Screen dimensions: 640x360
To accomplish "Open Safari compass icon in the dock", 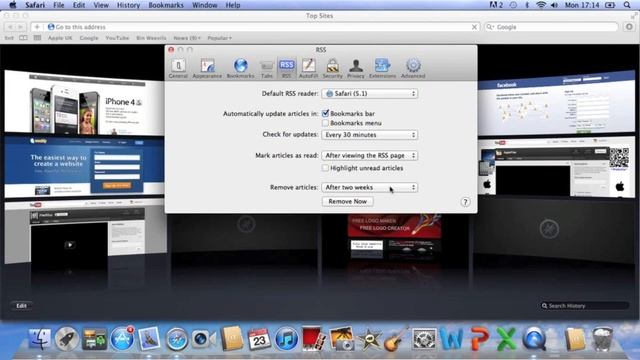I will click(x=176, y=339).
